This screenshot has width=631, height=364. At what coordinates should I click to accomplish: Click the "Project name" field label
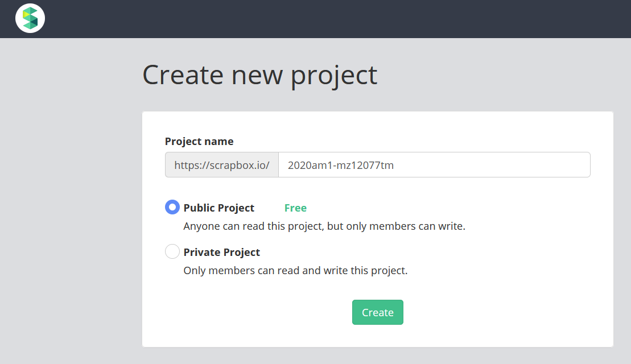pyautogui.click(x=199, y=142)
